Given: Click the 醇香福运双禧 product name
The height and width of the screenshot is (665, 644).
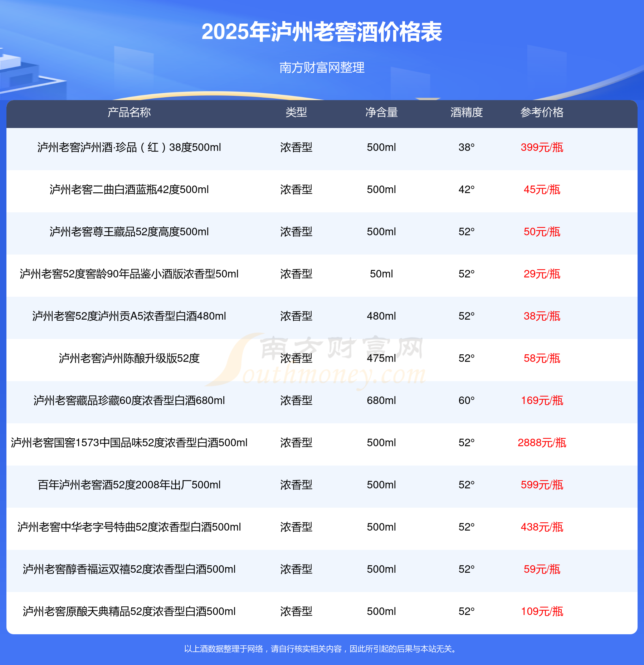Looking at the screenshot, I should pyautogui.click(x=129, y=569).
